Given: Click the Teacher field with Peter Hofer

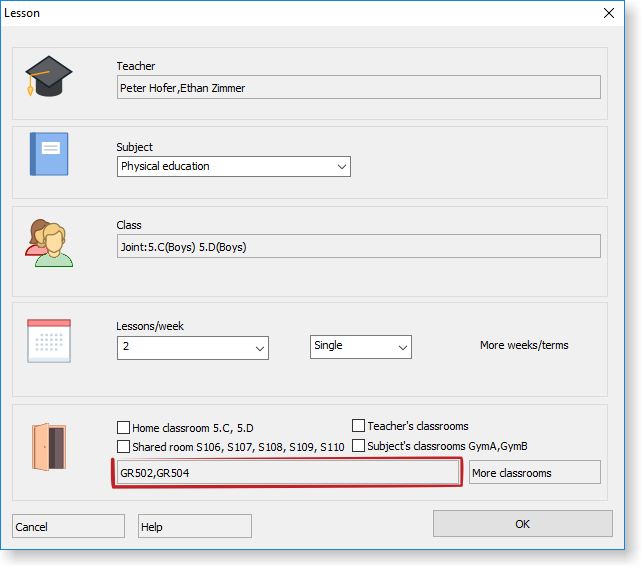Looking at the screenshot, I should click(x=358, y=88).
